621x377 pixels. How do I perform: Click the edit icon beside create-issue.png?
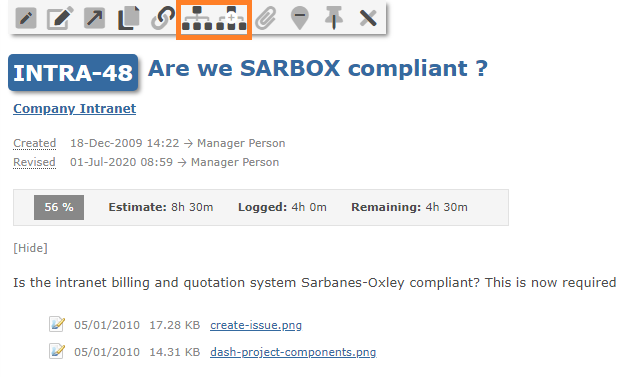click(57, 324)
